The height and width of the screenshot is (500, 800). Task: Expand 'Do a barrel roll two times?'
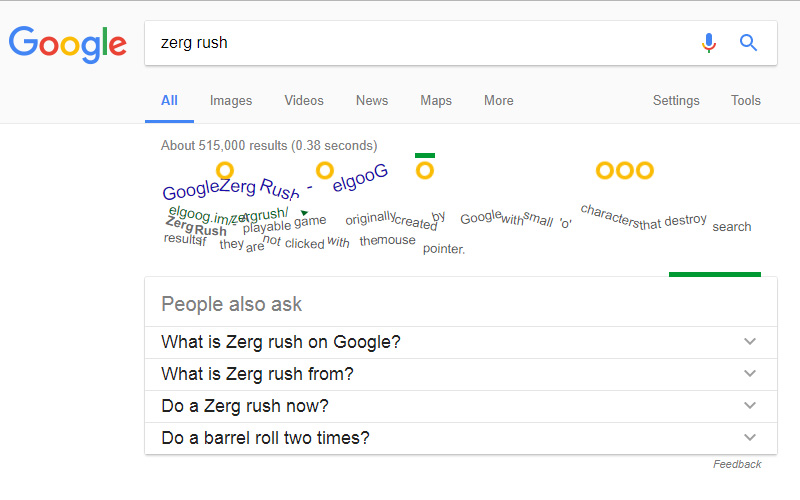[461, 438]
